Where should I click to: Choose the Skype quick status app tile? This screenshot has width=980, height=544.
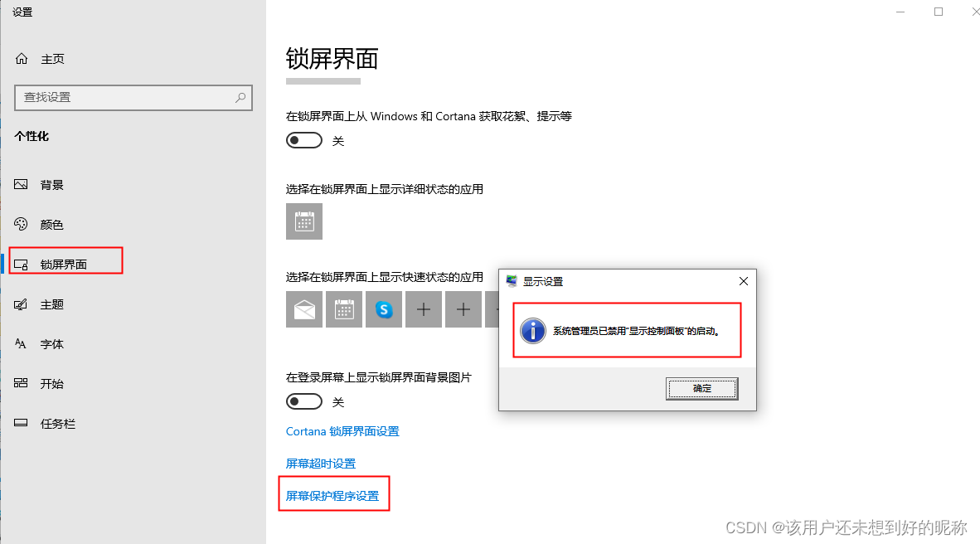click(384, 309)
